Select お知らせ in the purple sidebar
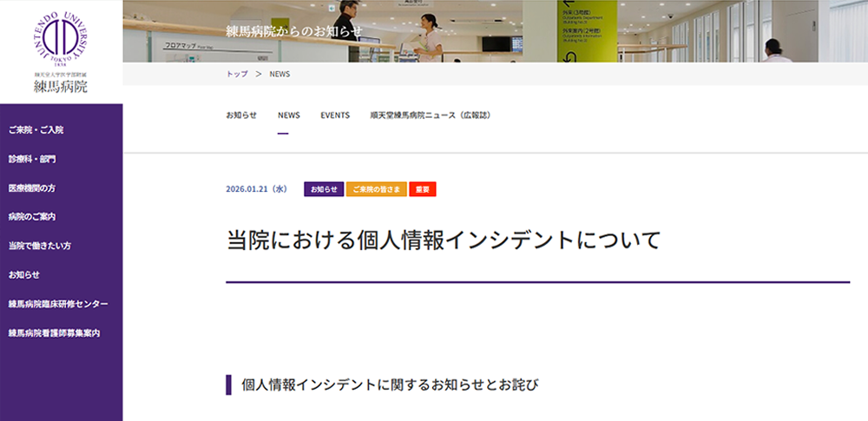This screenshot has height=421, width=868. 23,275
